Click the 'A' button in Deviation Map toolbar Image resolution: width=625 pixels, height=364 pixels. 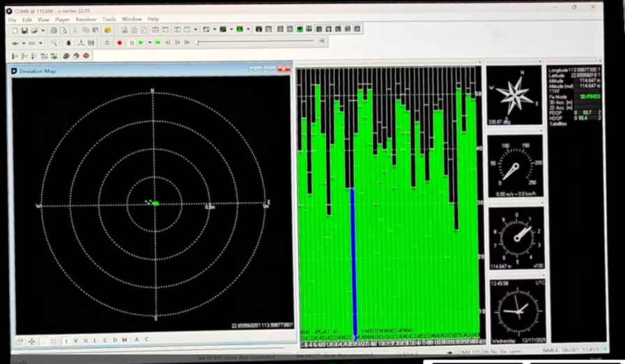click(x=136, y=340)
